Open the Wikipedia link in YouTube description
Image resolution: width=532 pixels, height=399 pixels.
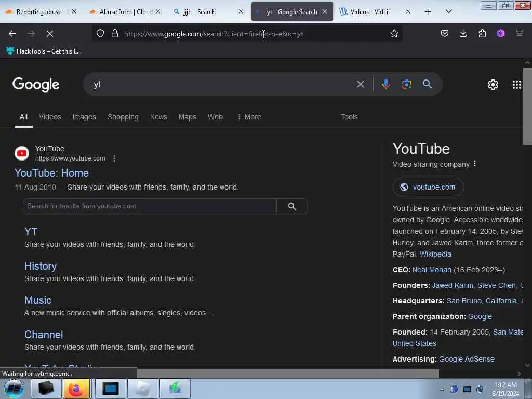coord(435,254)
